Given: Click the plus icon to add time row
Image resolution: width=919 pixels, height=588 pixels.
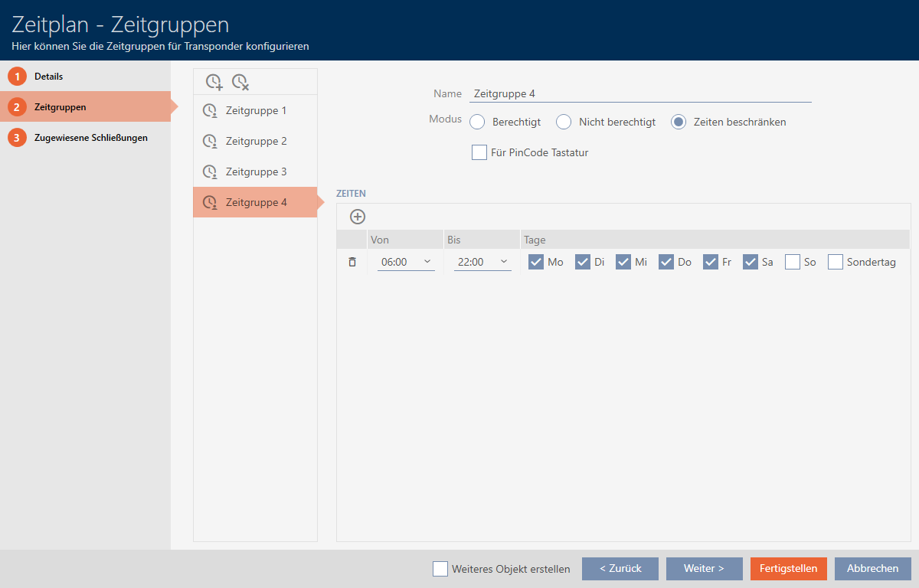Looking at the screenshot, I should tap(357, 217).
